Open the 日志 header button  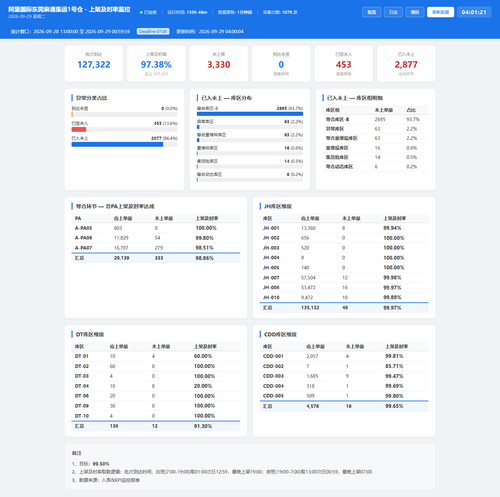click(393, 12)
